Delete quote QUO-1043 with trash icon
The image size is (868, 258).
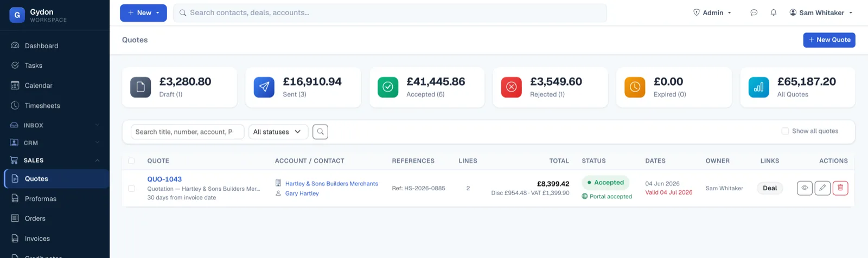840,188
